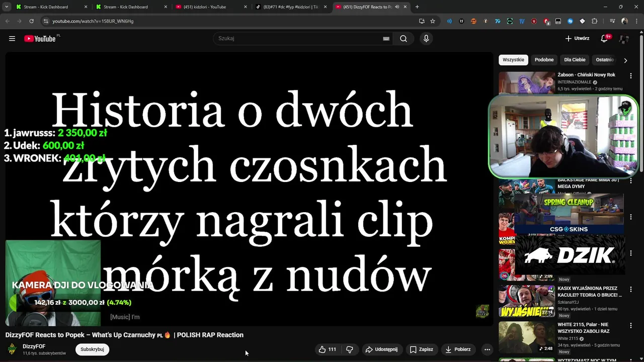The width and height of the screenshot is (644, 362).
Task: Open the black cat extension icon
Action: (x=461, y=21)
